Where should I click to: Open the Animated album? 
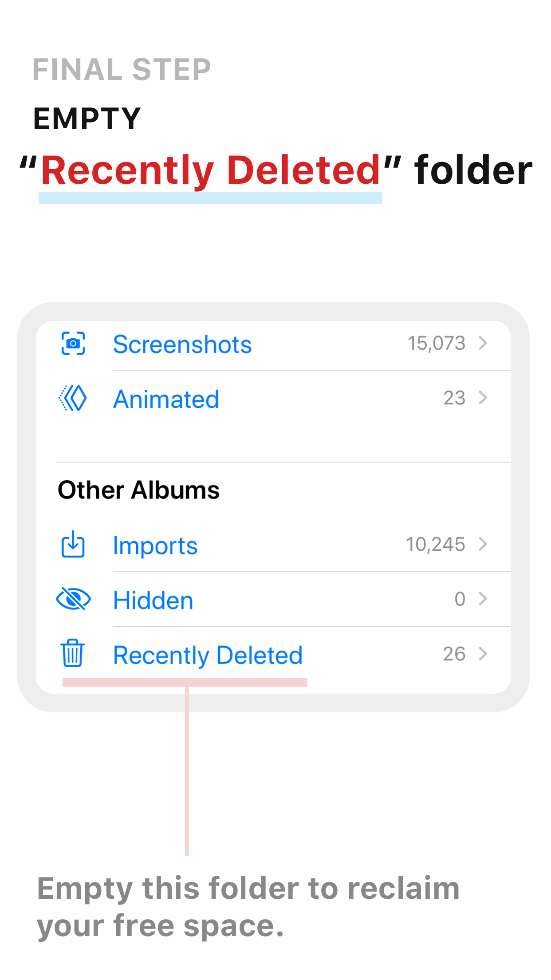tap(166, 399)
